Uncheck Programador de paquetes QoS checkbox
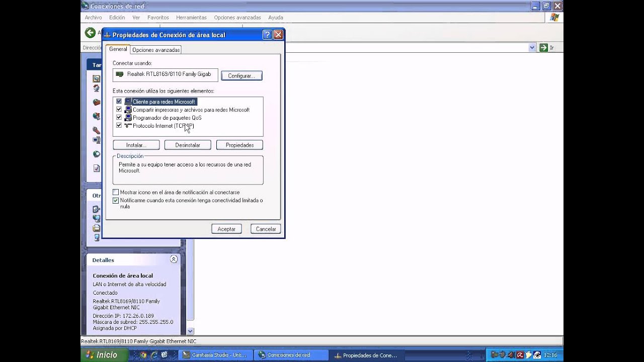Viewport: 644px width, 362px height. click(x=119, y=118)
